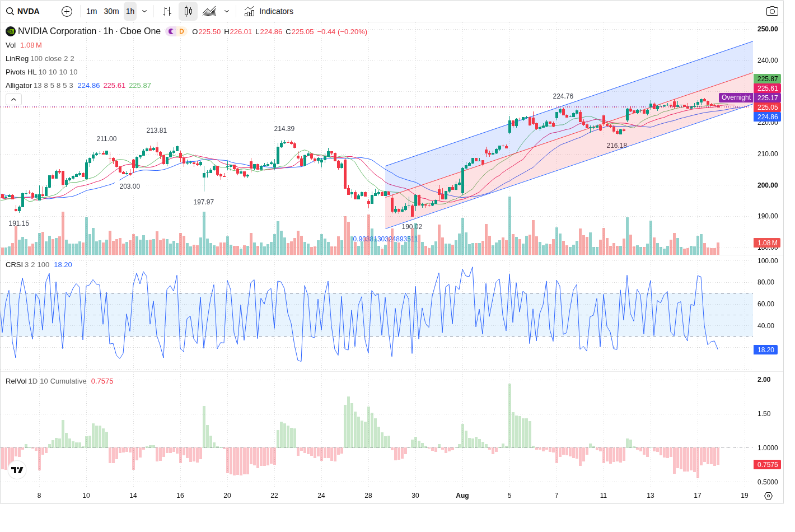The height and width of the screenshot is (532, 795).
Task: Click the Aug date axis label
Action: (x=462, y=496)
